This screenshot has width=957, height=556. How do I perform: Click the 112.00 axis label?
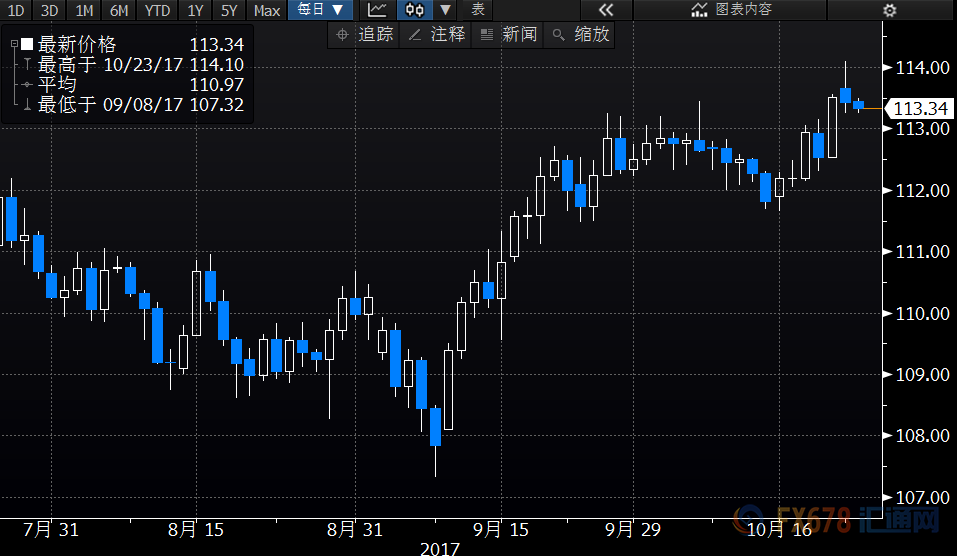922,190
